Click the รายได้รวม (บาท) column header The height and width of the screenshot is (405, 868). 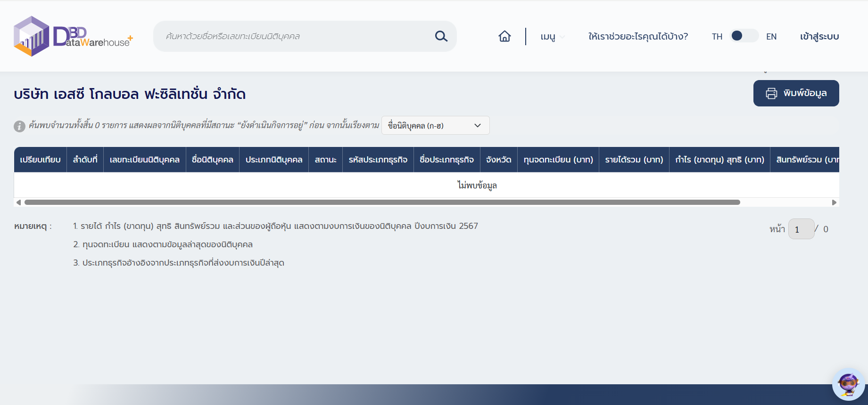click(x=634, y=160)
